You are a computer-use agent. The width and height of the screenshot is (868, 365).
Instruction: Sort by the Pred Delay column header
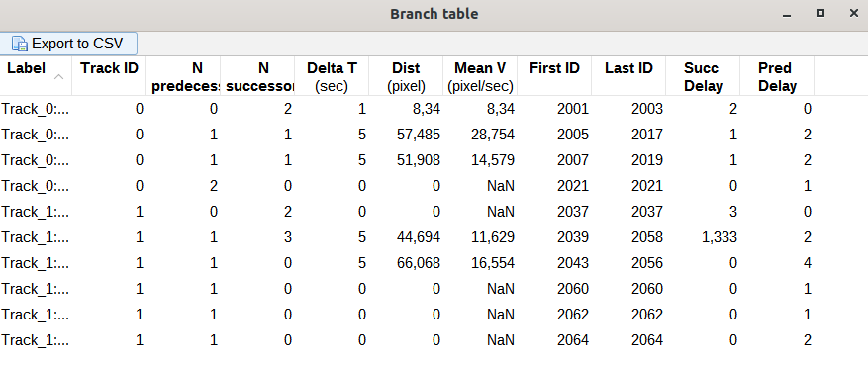777,76
